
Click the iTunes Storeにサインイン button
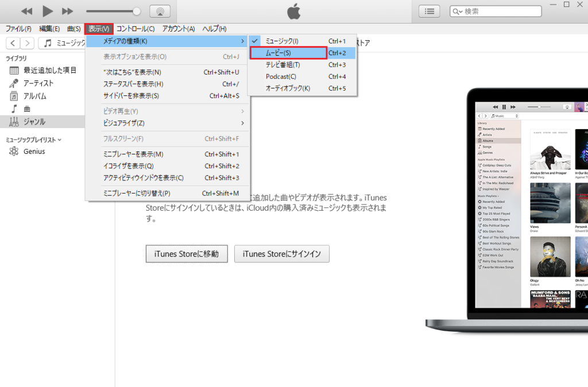281,254
